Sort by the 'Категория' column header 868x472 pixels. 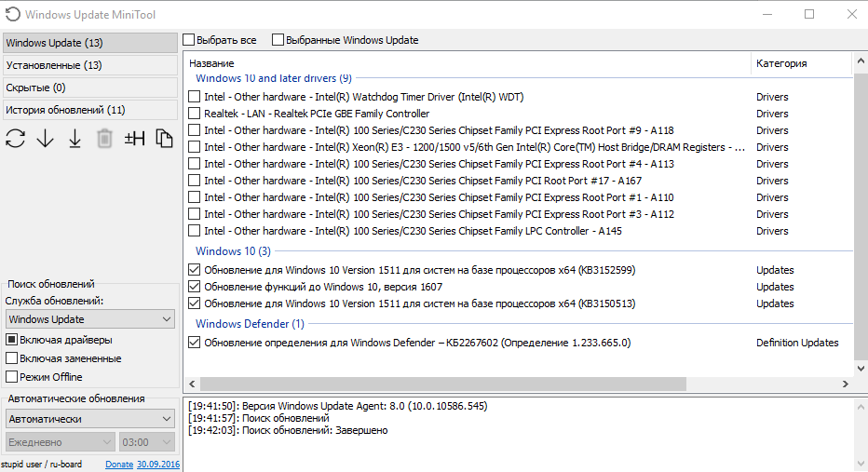point(781,63)
